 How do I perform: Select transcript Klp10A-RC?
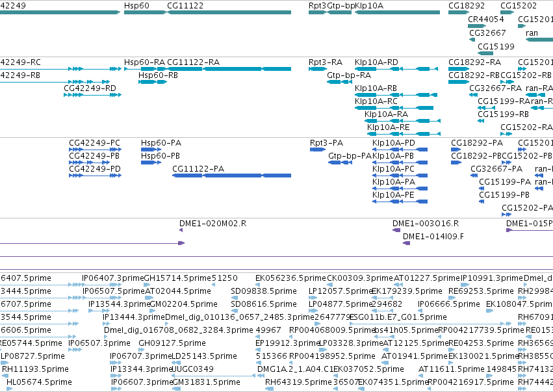pos(394,108)
